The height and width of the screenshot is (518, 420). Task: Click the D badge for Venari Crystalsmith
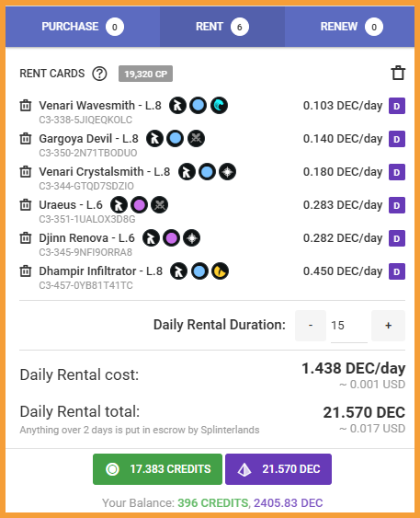[397, 172]
